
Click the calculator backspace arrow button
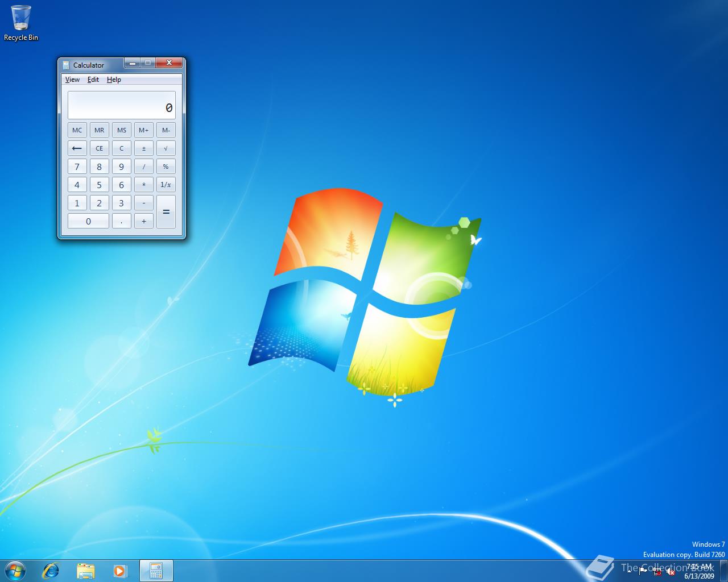pyautogui.click(x=77, y=148)
